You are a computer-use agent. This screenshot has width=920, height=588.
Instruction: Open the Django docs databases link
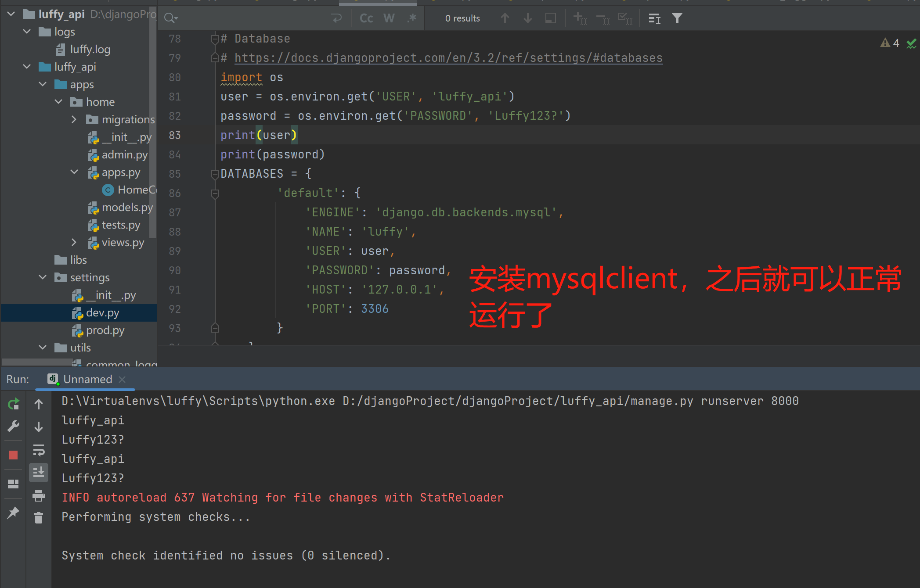tap(448, 58)
